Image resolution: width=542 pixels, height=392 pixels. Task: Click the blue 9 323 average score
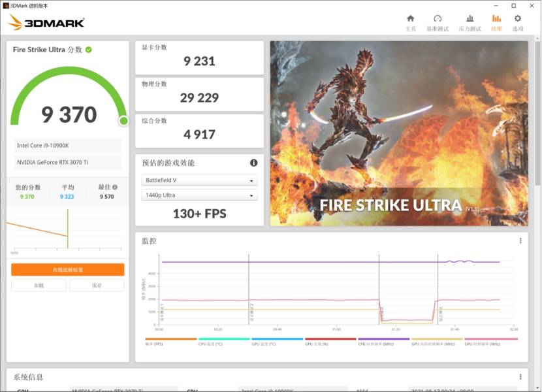tap(67, 197)
